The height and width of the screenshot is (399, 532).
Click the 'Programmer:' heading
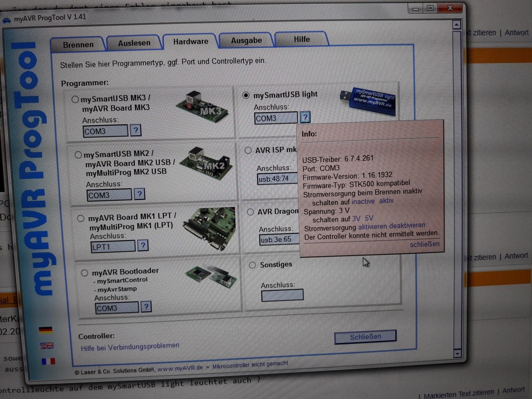point(85,83)
